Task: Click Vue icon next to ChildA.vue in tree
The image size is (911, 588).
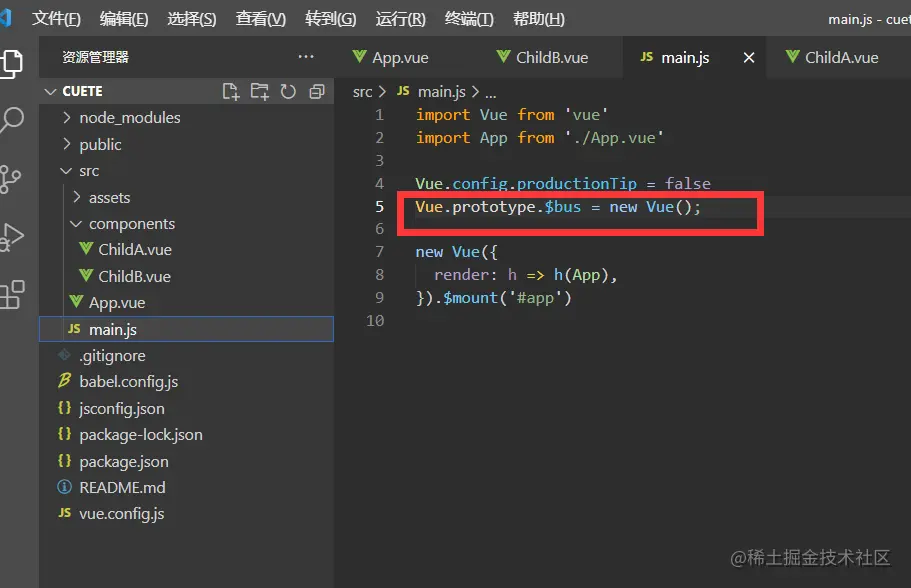Action: pyautogui.click(x=86, y=249)
